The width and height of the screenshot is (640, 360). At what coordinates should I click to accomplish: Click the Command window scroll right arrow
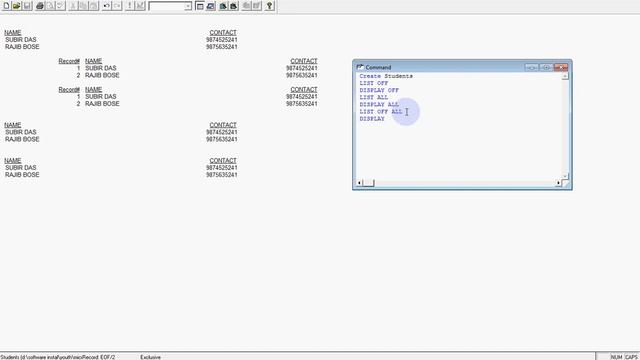click(558, 183)
